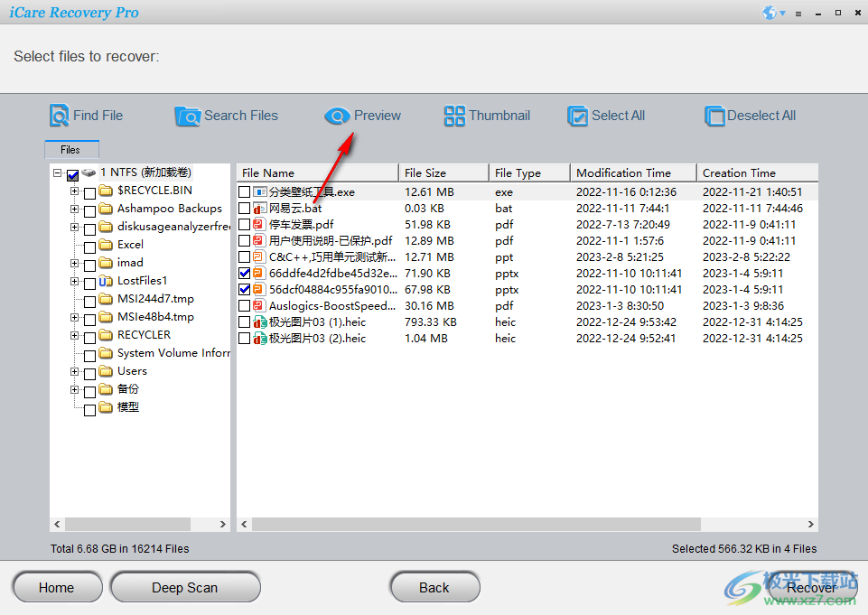Expand the LostFiles1 tree node
The height and width of the screenshot is (615, 868).
tap(74, 280)
